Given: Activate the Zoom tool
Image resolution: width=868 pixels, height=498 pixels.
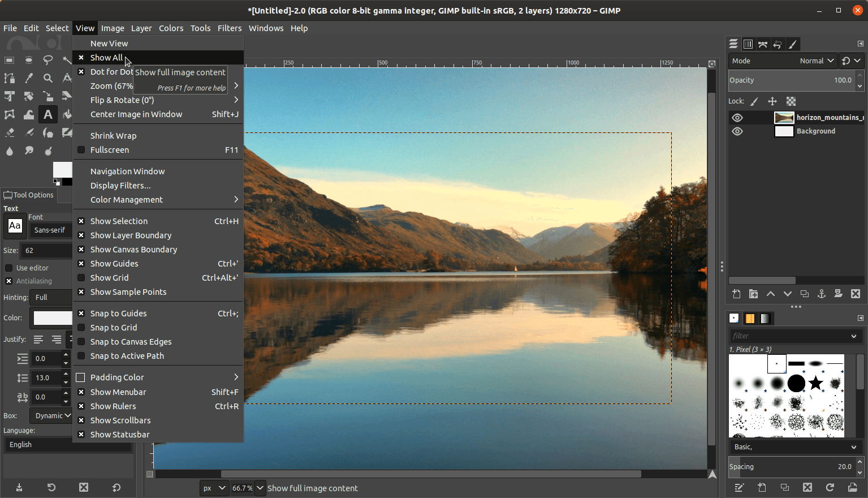Looking at the screenshot, I should 48,78.
